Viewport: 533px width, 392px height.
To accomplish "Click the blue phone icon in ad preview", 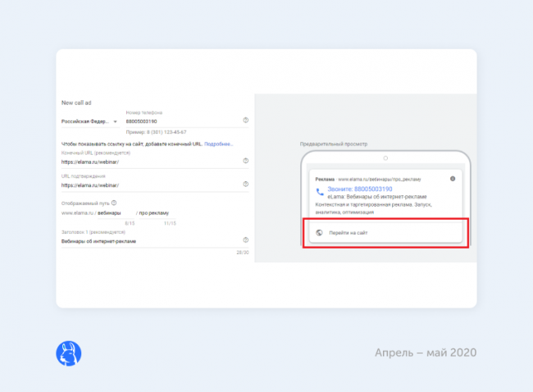I will click(x=320, y=191).
